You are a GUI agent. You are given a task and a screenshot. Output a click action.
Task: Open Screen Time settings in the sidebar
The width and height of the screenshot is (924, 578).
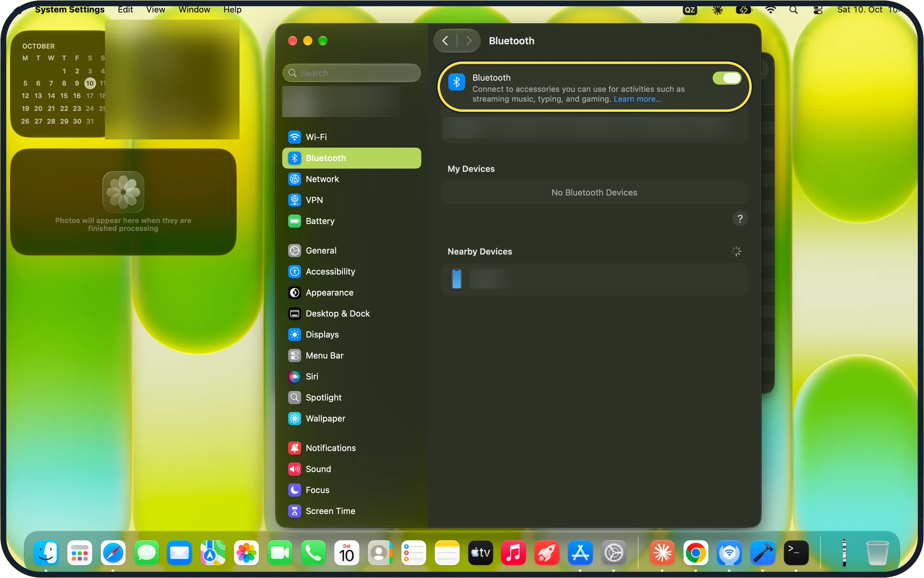(351, 511)
